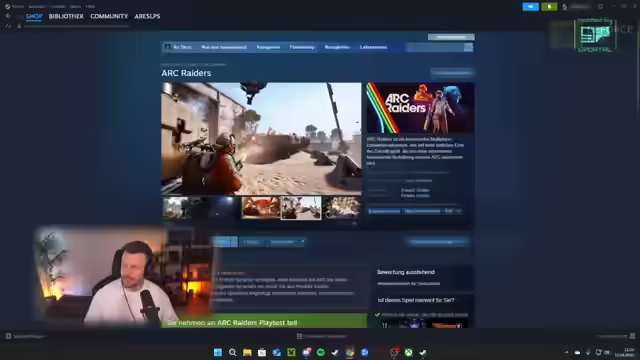640x360 pixels.
Task: Open Spotify from the taskbar
Action: coord(320,352)
